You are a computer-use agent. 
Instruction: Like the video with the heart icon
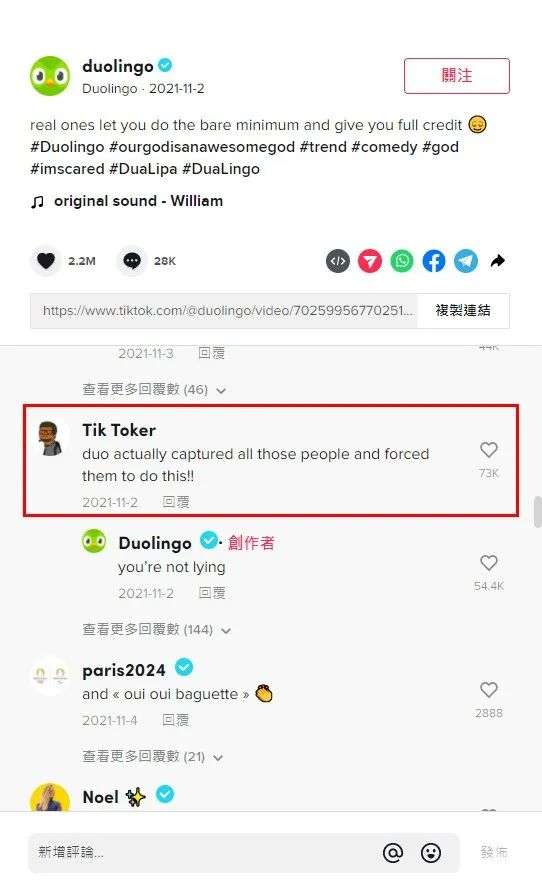(46, 261)
